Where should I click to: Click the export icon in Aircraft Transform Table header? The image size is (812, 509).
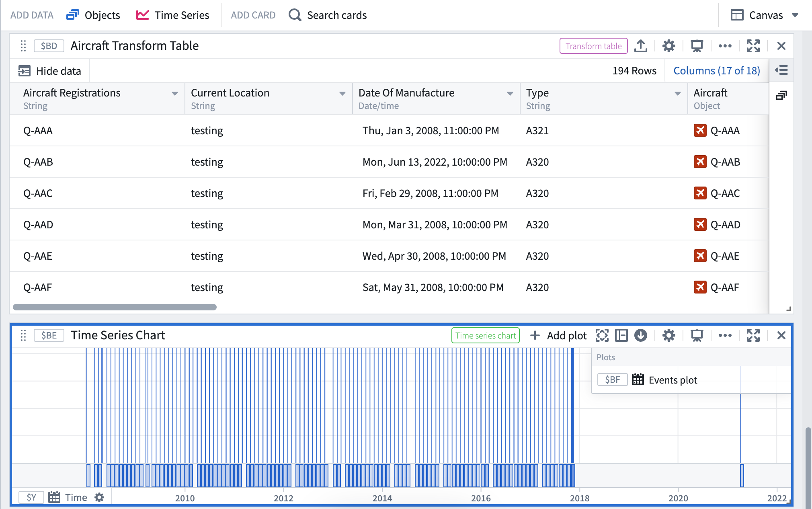(641, 46)
